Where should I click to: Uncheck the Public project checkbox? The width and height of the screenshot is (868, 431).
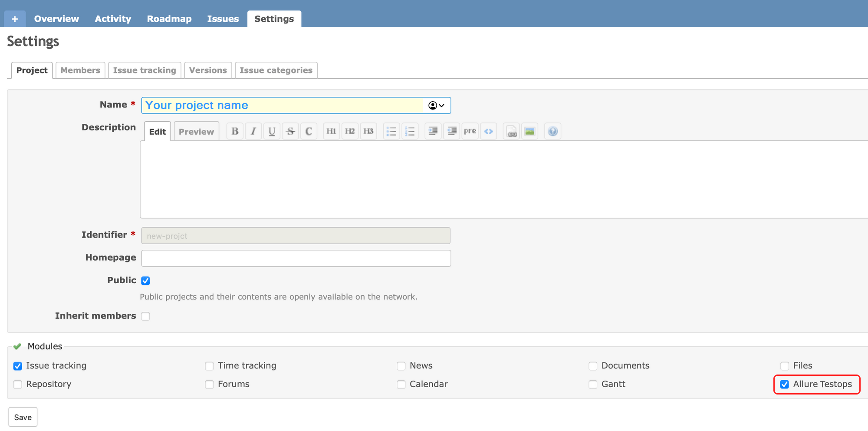click(x=145, y=280)
